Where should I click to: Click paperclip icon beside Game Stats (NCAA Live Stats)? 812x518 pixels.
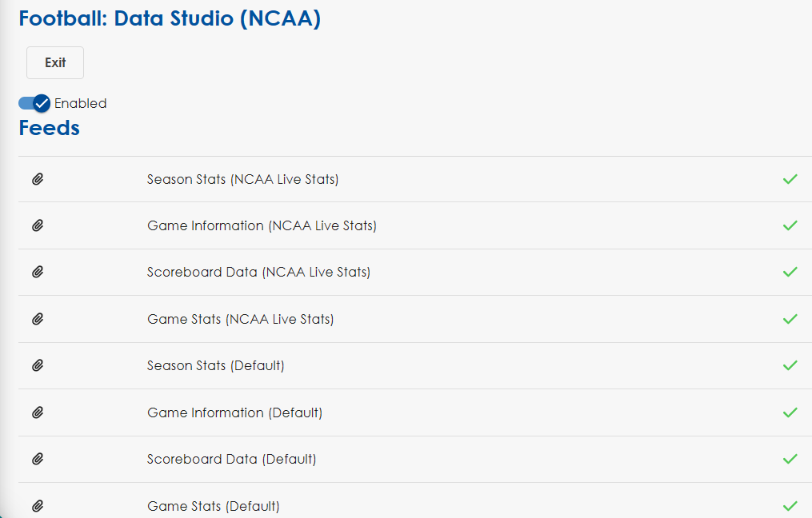pos(38,319)
